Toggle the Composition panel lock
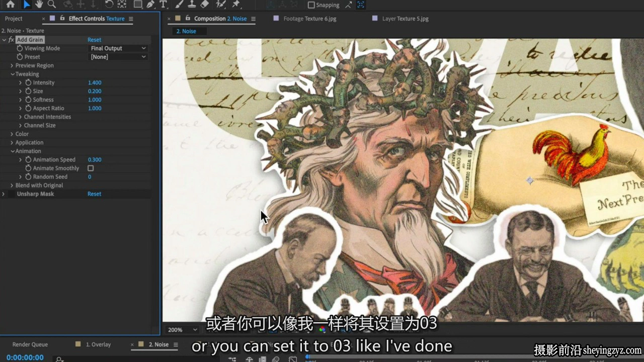This screenshot has width=644, height=362. [x=188, y=18]
